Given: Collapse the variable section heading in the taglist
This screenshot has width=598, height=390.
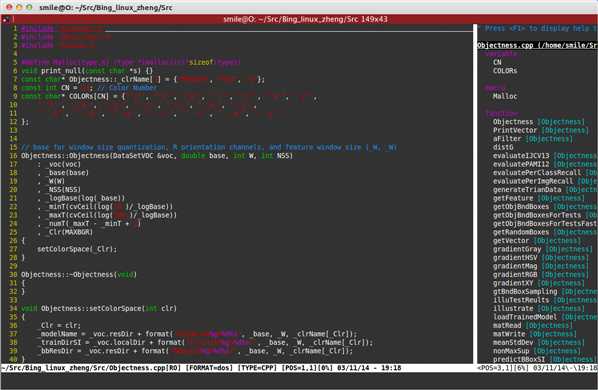Looking at the screenshot, I should pyautogui.click(x=501, y=54).
